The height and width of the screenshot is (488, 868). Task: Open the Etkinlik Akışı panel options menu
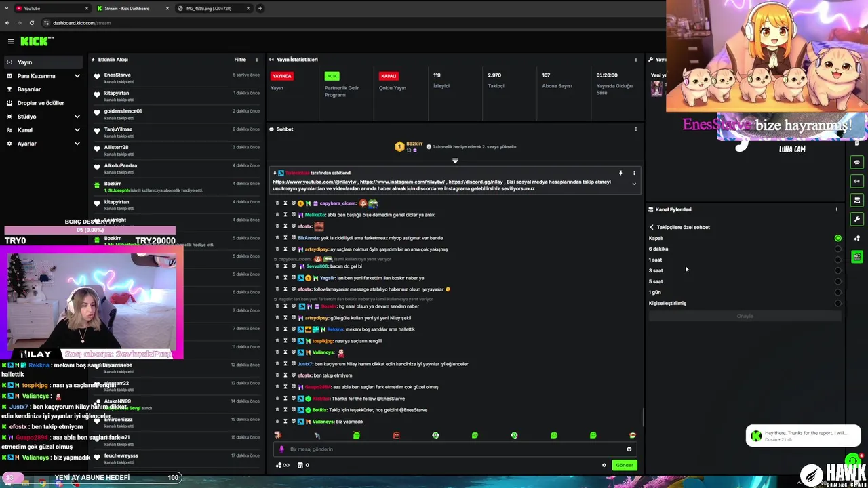pos(256,60)
